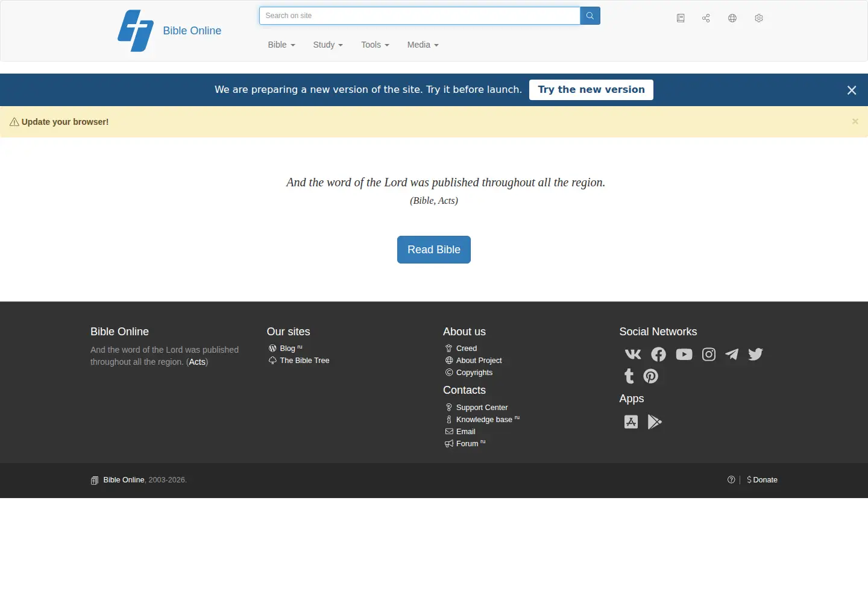
Task: Expand the Study dropdown menu
Action: point(328,45)
